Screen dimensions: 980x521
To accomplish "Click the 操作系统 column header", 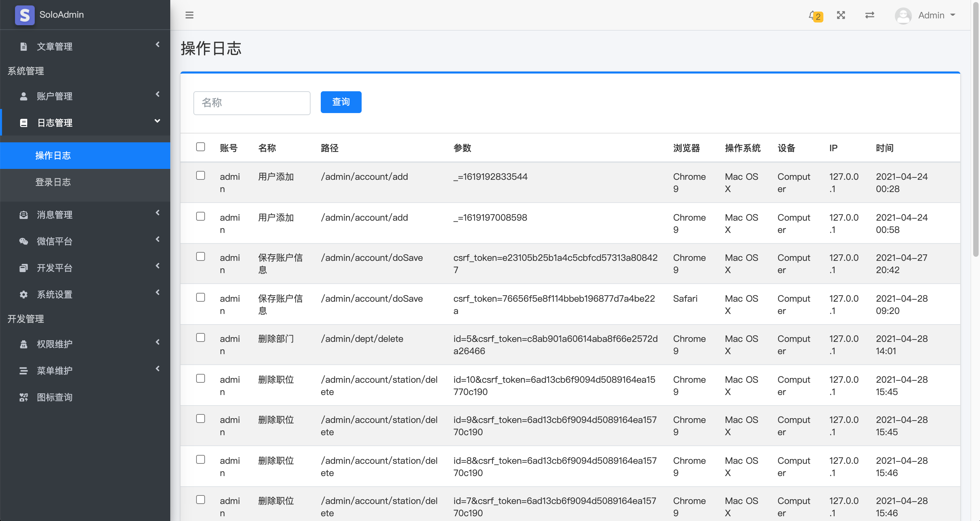I will coord(743,148).
